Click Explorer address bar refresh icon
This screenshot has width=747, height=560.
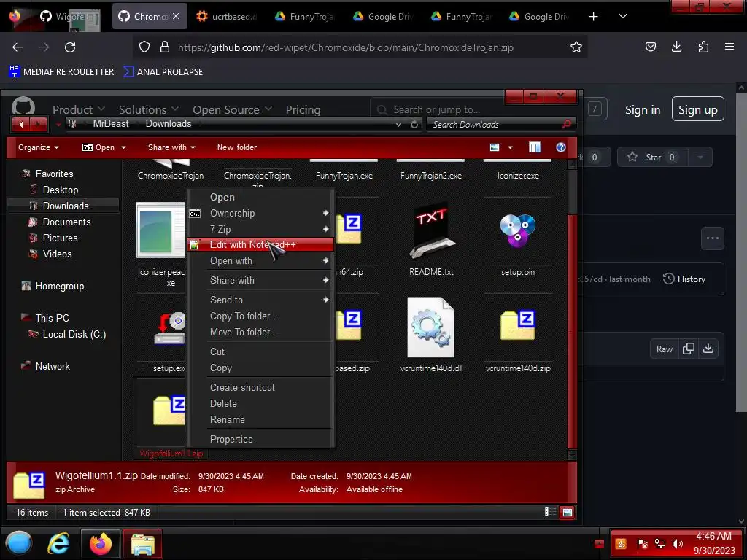click(414, 124)
